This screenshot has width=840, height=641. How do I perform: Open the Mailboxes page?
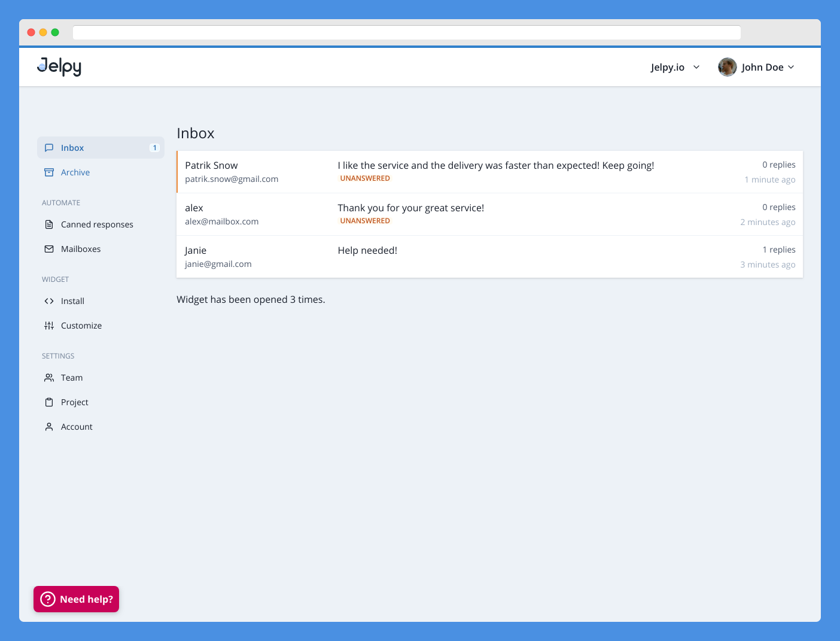(101, 249)
